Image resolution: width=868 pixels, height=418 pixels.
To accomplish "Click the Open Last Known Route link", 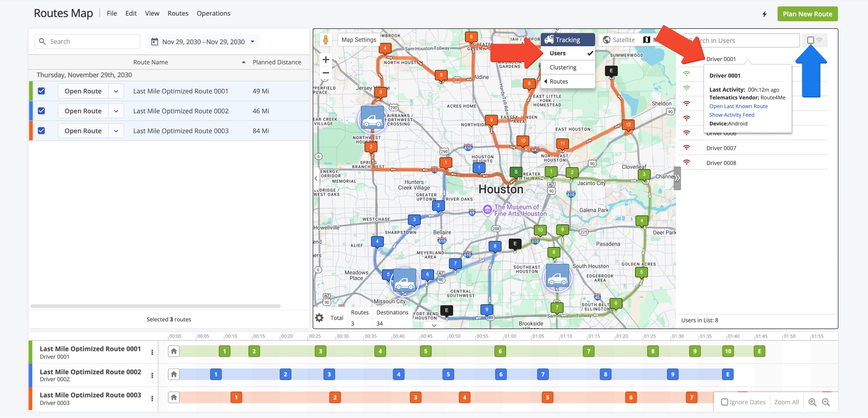I will 738,106.
